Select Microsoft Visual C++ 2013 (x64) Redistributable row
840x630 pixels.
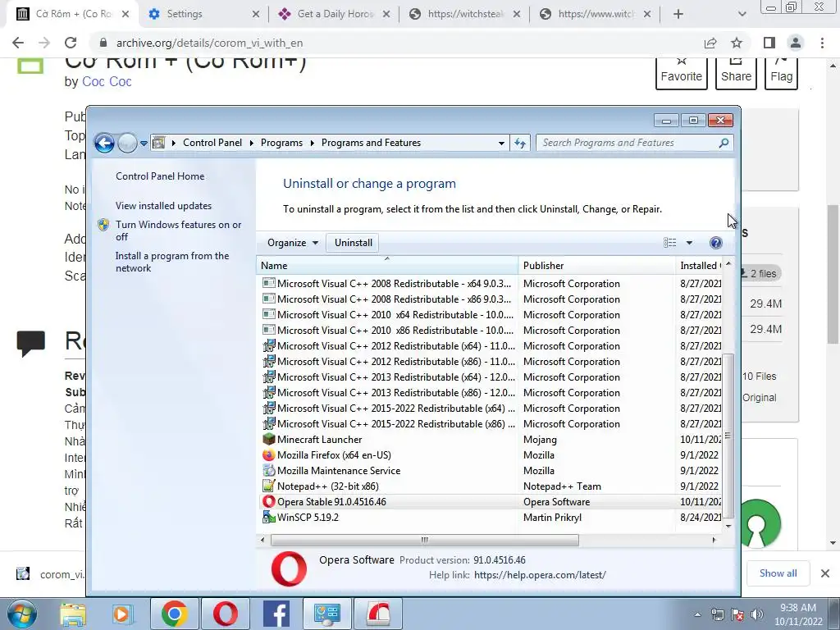[491, 377]
